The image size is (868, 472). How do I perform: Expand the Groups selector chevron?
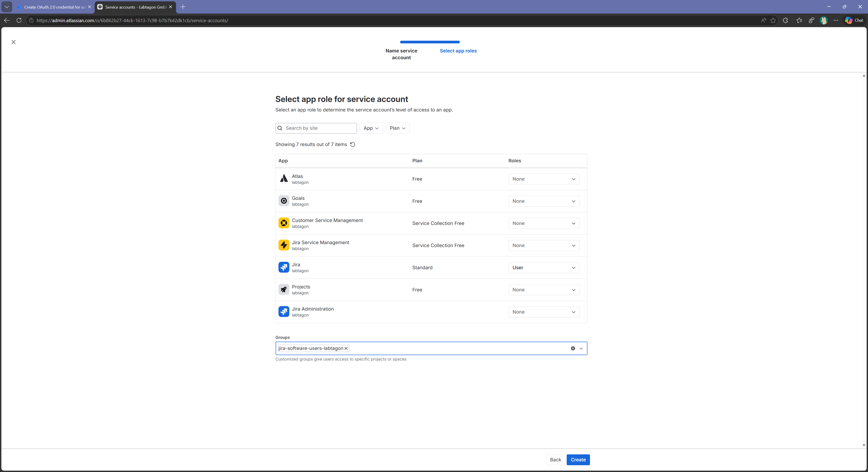[x=581, y=348]
